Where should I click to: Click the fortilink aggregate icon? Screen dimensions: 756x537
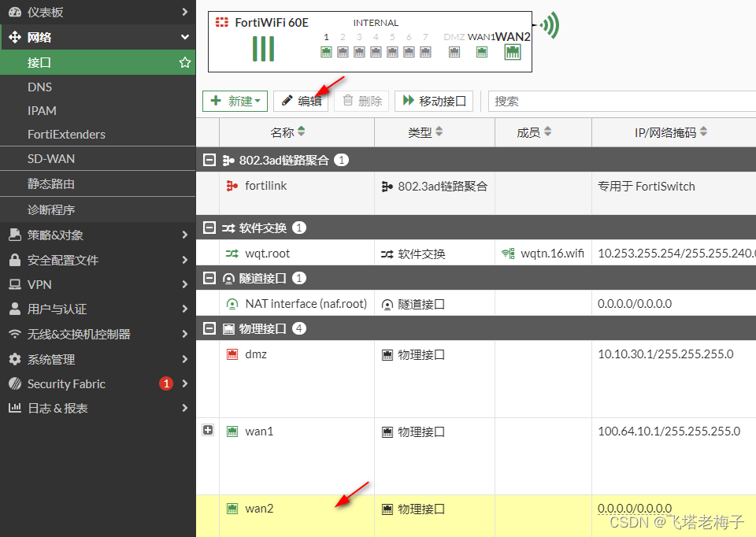coord(232,186)
